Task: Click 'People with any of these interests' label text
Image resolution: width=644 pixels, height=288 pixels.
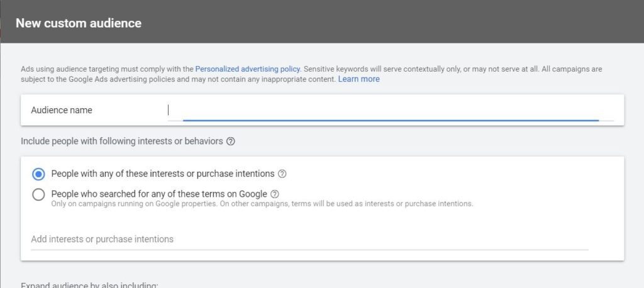Action: pos(162,174)
